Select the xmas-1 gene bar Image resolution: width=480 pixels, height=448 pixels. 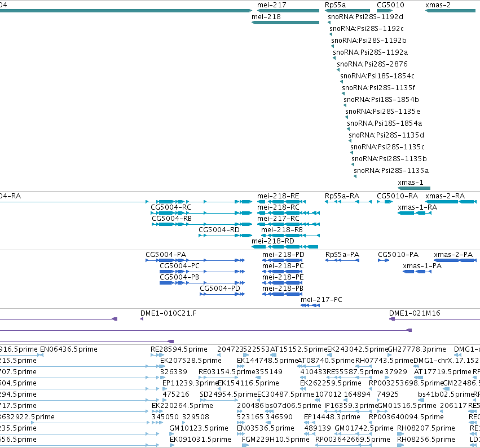(414, 188)
